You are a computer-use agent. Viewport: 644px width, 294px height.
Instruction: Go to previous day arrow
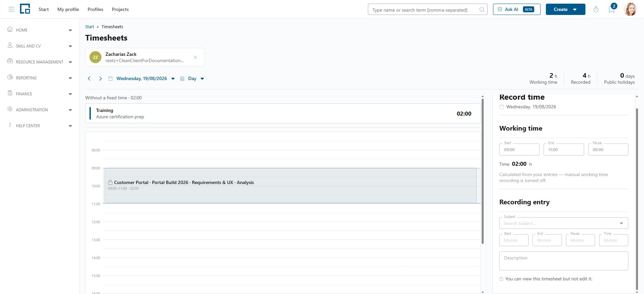point(89,79)
